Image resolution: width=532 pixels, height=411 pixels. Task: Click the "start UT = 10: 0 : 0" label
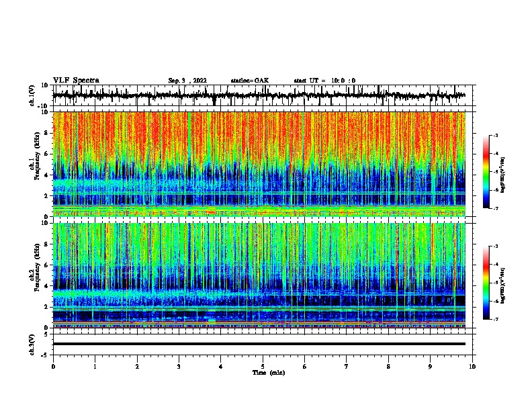coord(324,81)
